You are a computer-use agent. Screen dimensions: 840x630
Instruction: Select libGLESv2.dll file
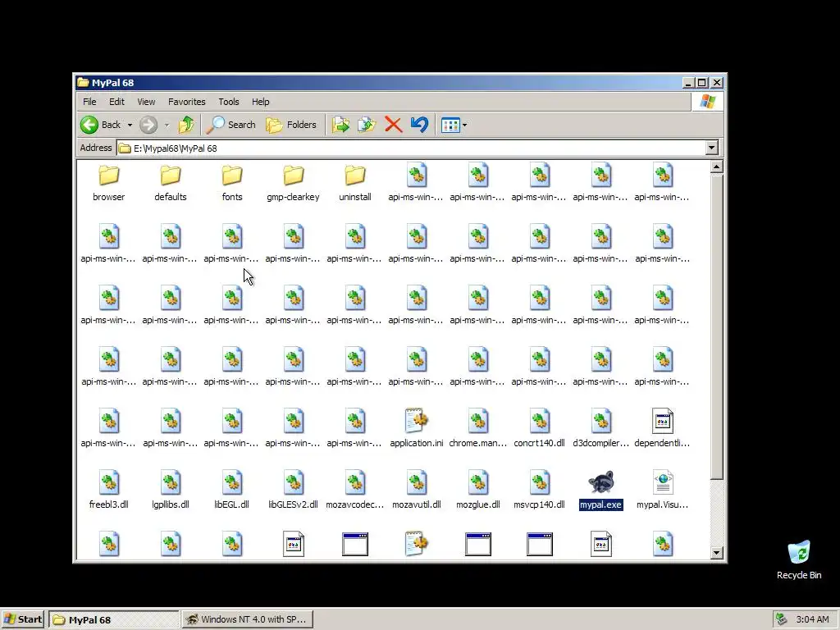293,491
